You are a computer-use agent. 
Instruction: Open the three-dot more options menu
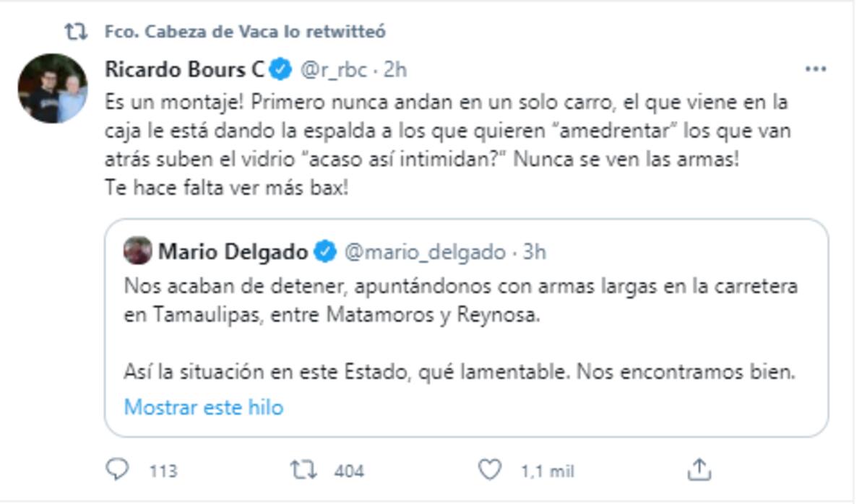816,69
